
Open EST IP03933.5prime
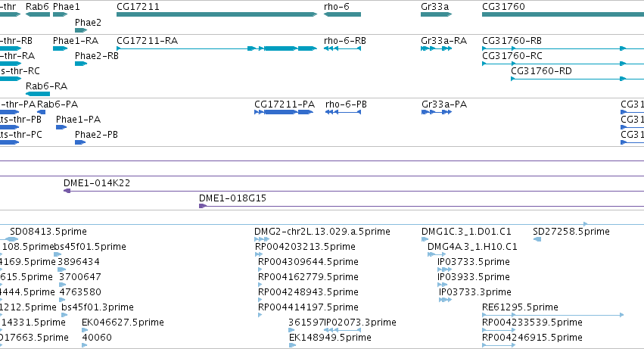coord(443,285)
